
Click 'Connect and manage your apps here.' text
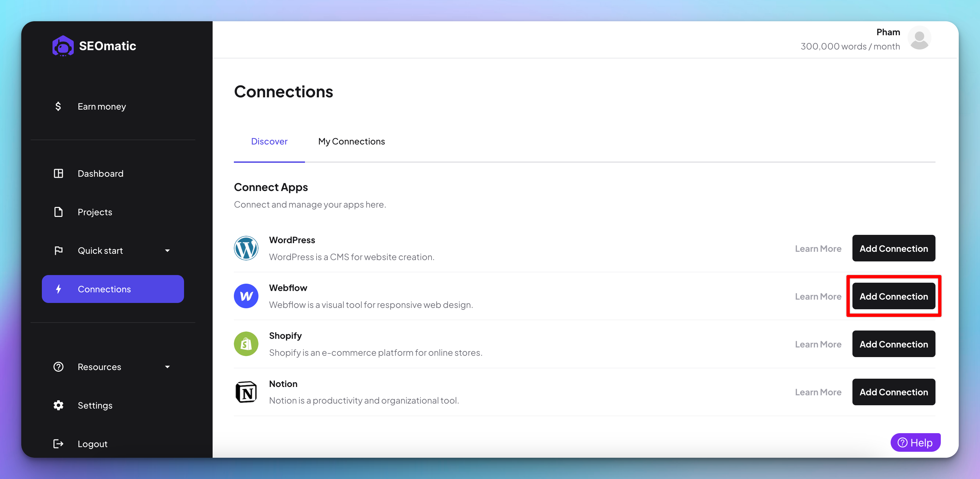click(x=310, y=205)
